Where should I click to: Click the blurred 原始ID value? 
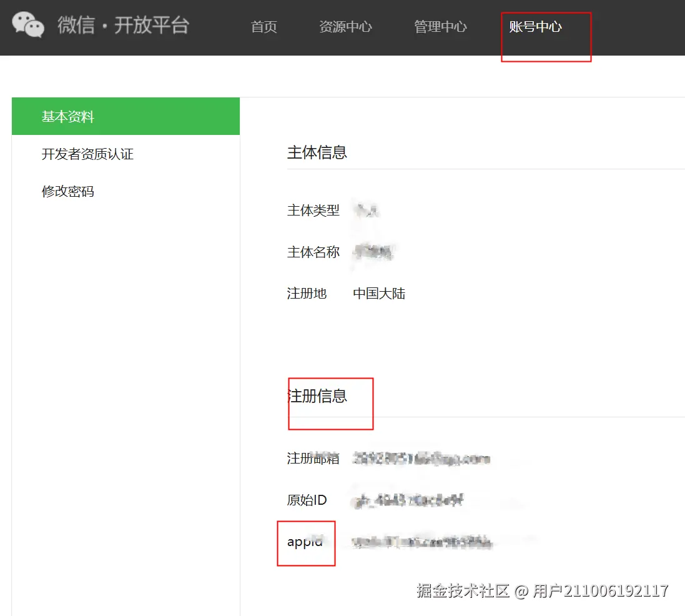(x=409, y=500)
